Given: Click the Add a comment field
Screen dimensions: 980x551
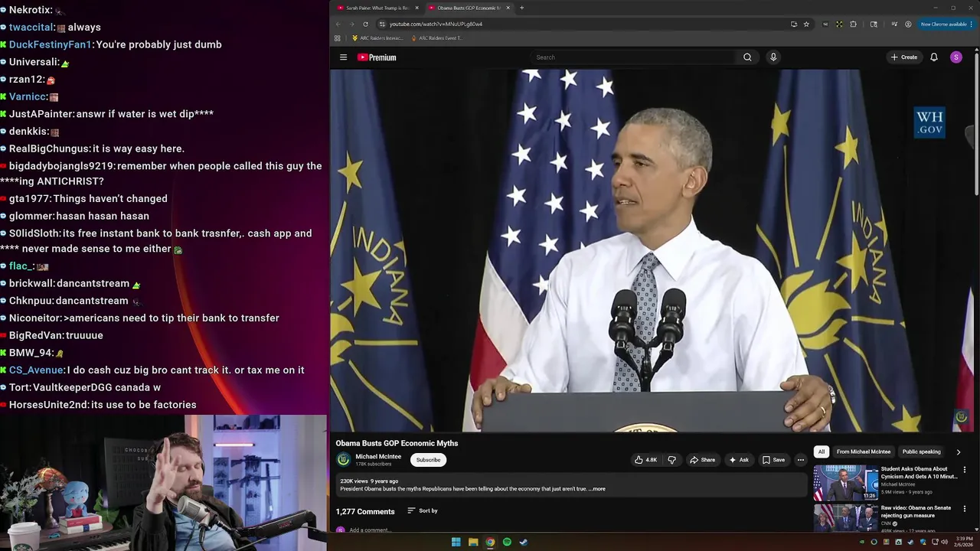Looking at the screenshot, I should [370, 530].
